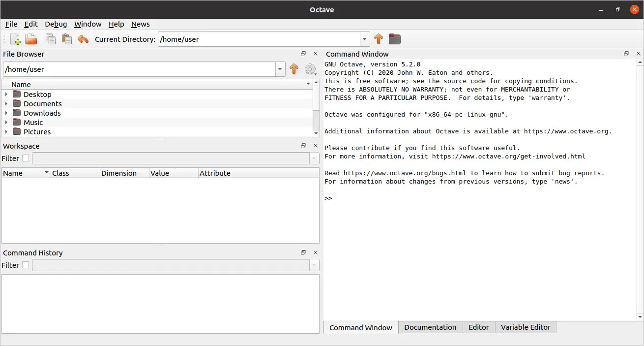Image resolution: width=644 pixels, height=346 pixels.
Task: Open File Browser settings gear menu
Action: tap(310, 69)
